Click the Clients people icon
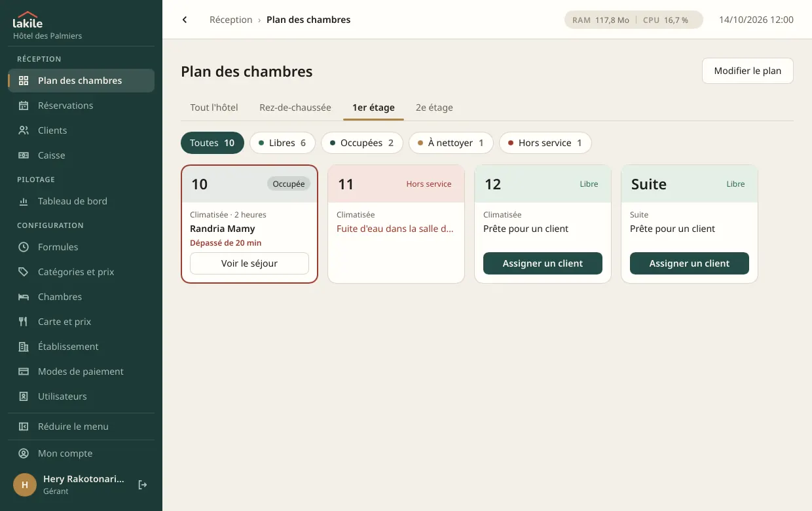Image resolution: width=812 pixels, height=511 pixels. pyautogui.click(x=24, y=130)
